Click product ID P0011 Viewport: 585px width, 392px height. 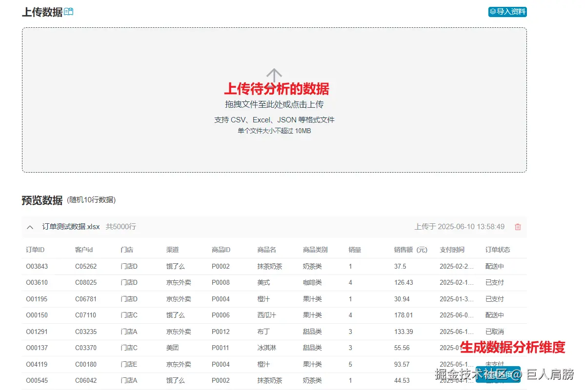(x=220, y=348)
